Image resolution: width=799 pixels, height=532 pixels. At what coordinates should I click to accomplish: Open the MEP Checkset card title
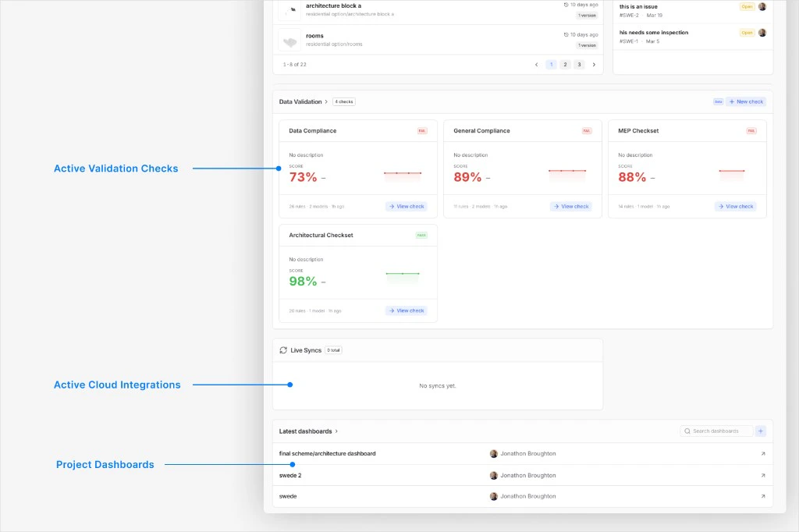(638, 131)
